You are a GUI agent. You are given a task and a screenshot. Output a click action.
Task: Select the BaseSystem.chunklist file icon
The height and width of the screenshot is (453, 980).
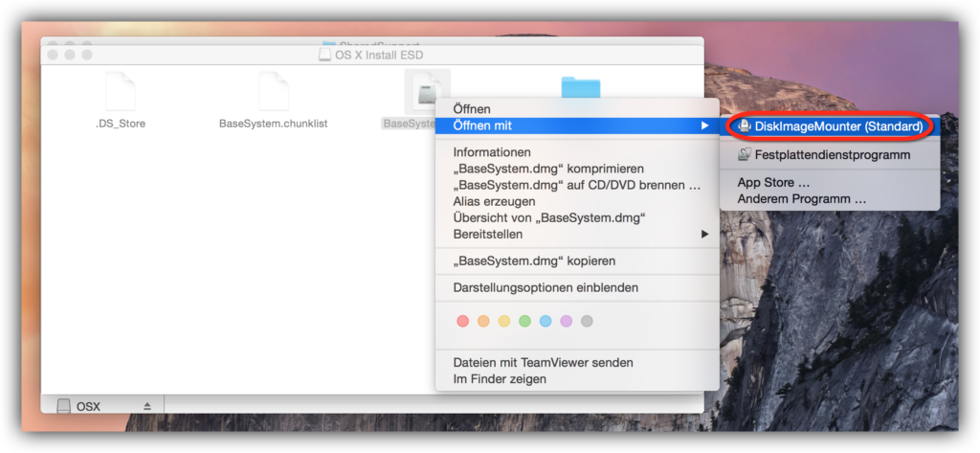[x=273, y=91]
